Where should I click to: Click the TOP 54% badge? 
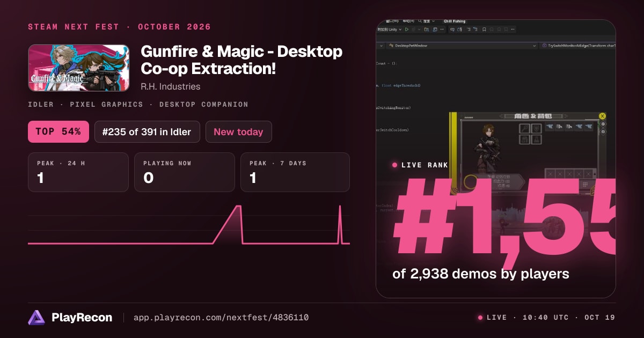tap(58, 131)
